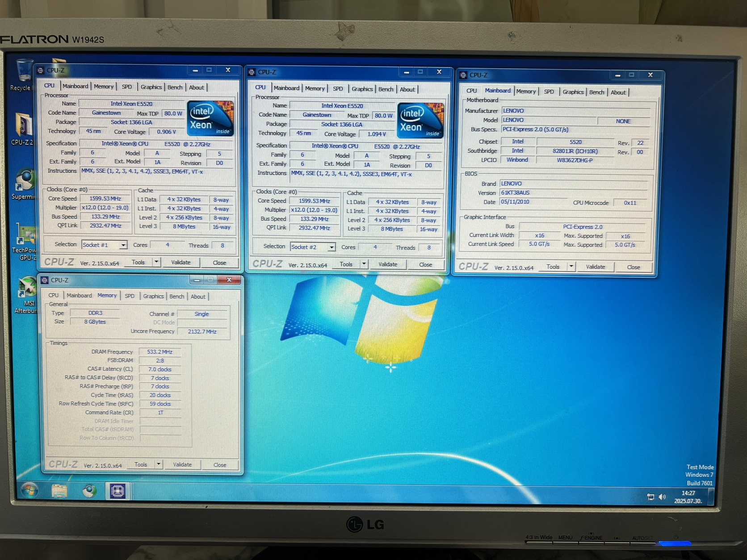This screenshot has height=560, width=747.
Task: Launch the TechPowerUp GPU-Z desktop shortcut
Action: click(25, 242)
